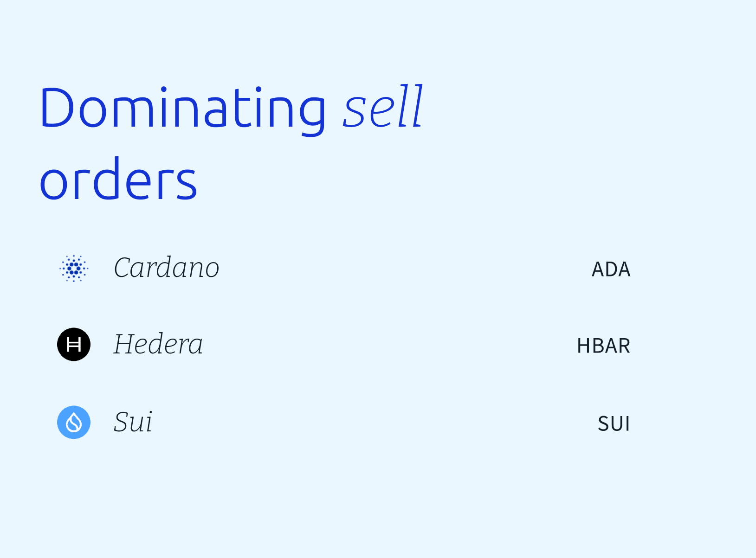Click the Hedera logo icon
Screen dimensions: 756x558
click(74, 344)
